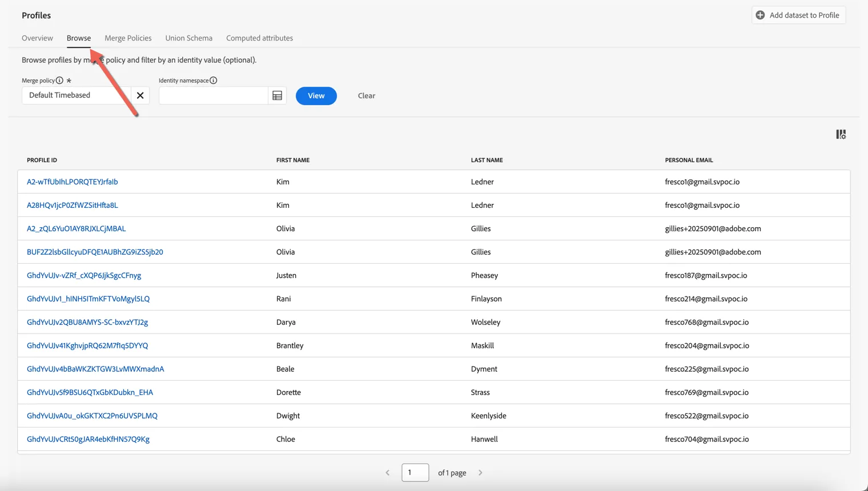
Task: Click the LAST NAME column header
Action: point(487,160)
